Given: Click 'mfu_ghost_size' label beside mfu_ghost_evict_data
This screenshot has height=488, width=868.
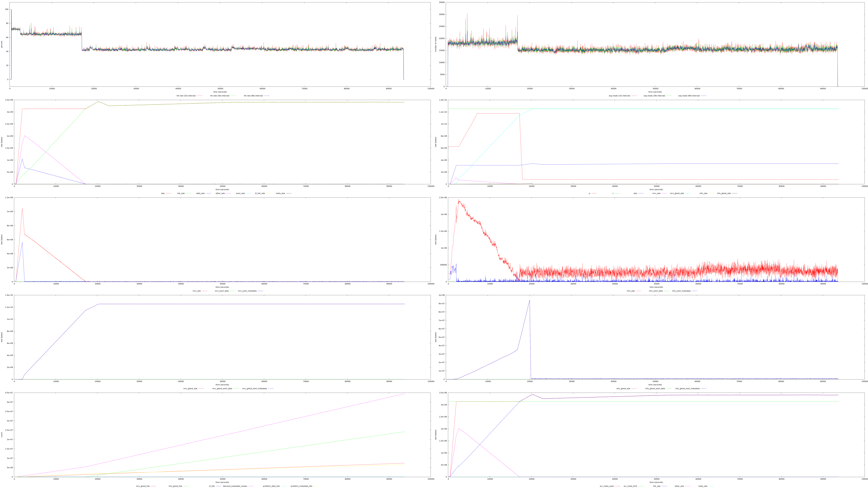Looking at the screenshot, I should click(x=623, y=389).
